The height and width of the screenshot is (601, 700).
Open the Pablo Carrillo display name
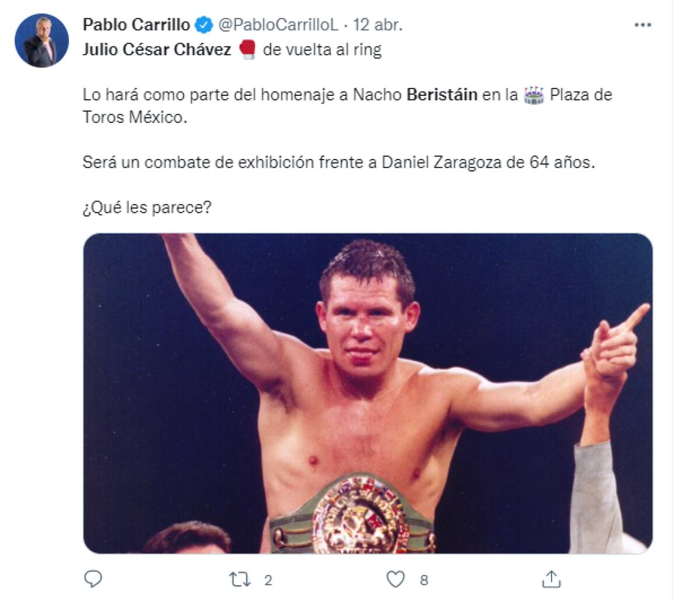136,25
